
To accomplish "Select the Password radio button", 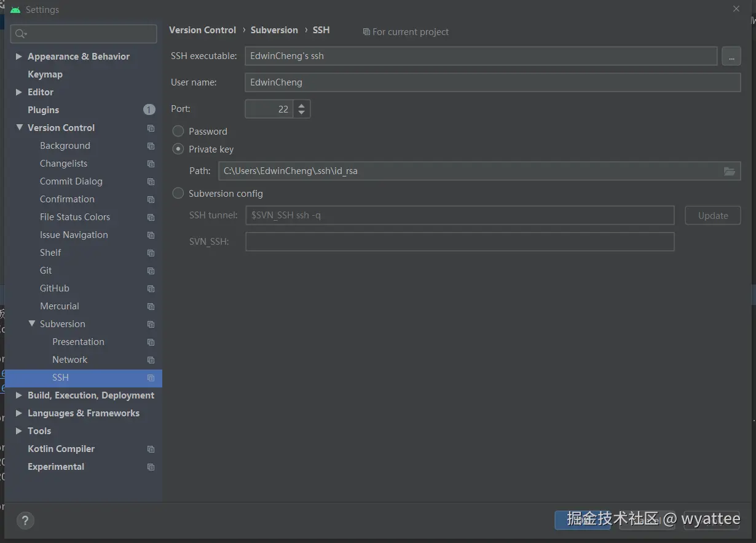I will coord(178,131).
